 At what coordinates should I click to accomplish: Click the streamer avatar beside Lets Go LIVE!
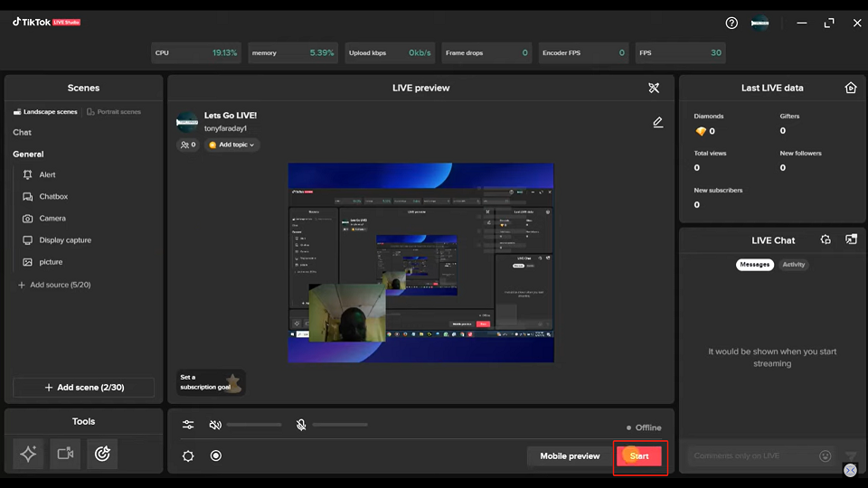(x=187, y=122)
